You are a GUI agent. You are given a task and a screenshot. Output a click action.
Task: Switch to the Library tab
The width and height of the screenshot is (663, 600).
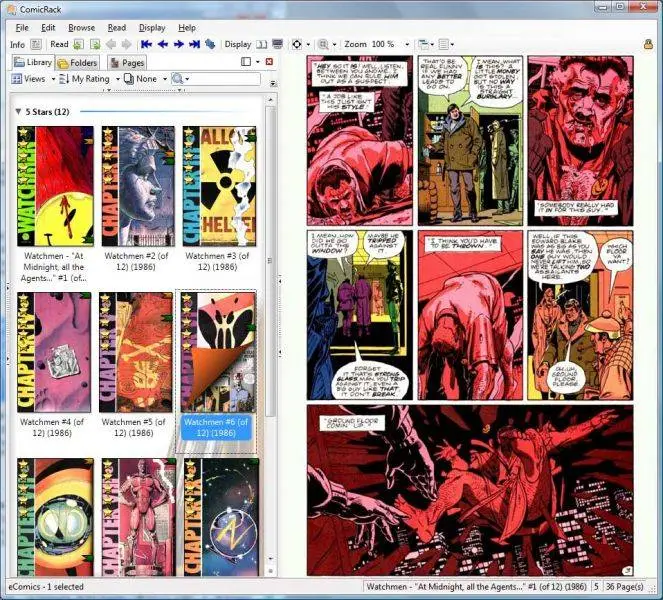[x=33, y=63]
